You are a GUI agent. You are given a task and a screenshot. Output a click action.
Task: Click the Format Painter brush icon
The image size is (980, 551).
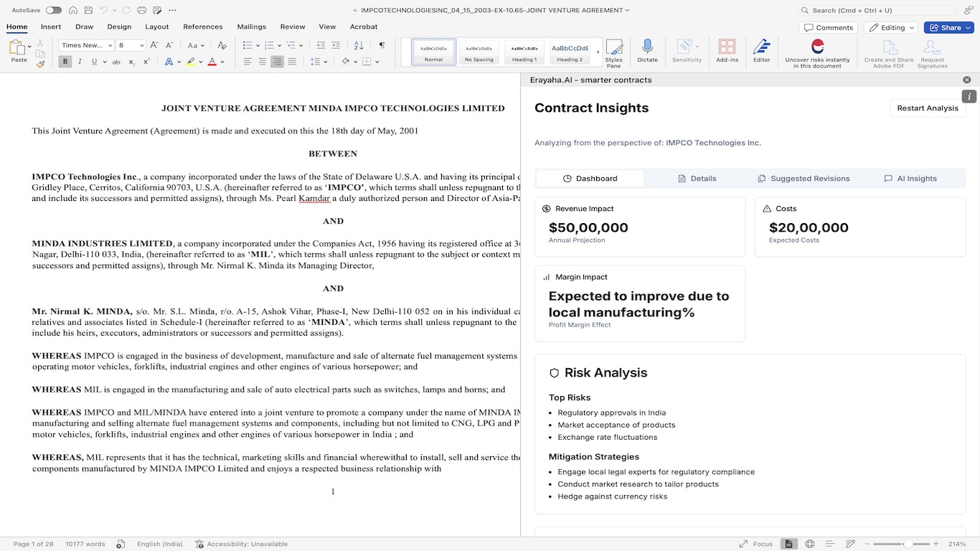click(40, 63)
